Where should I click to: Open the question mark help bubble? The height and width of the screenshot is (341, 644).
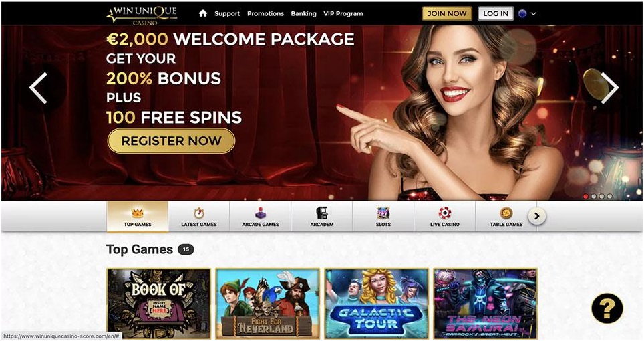point(607,308)
